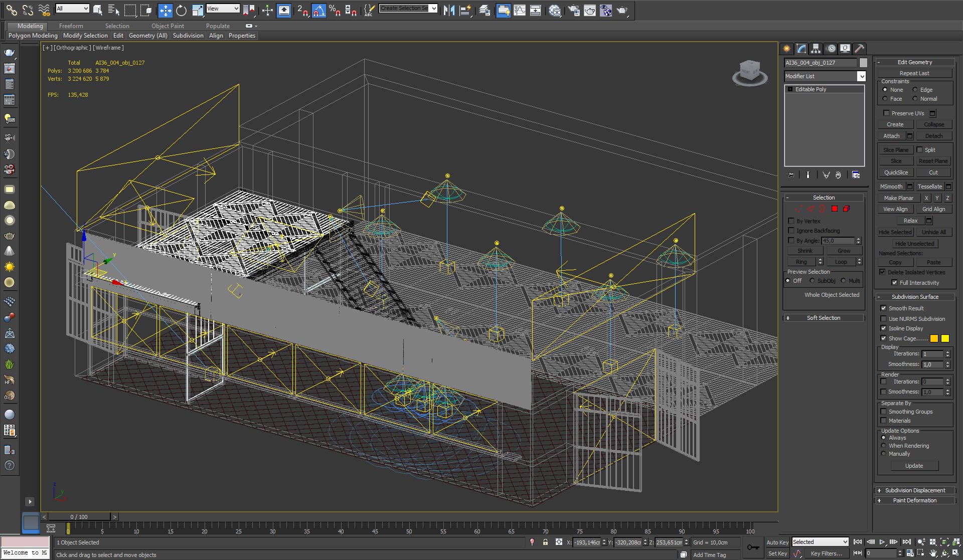Activate the Select and Scale tool

(197, 10)
